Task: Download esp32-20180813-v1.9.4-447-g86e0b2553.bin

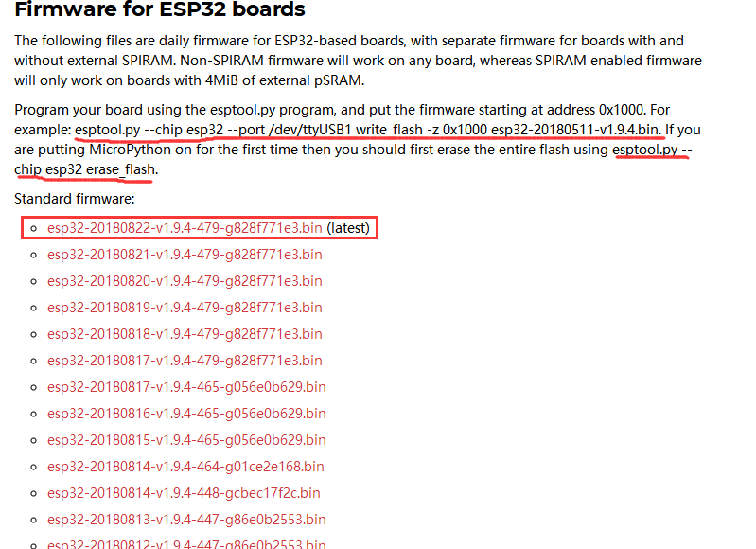Action: pos(186,520)
